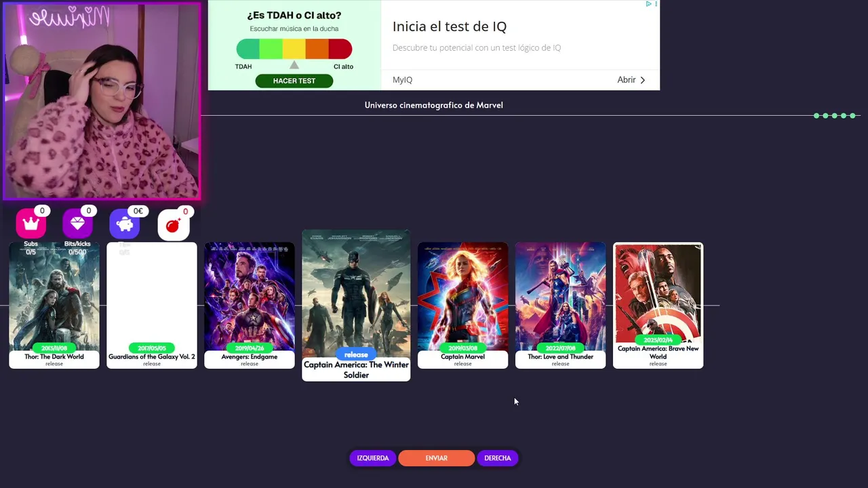The width and height of the screenshot is (868, 488).
Task: Select the Avengers: Endgame poster card
Action: 250,306
